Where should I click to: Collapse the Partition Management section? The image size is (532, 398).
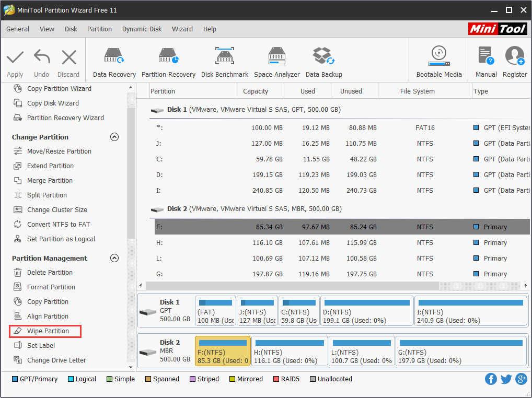point(114,258)
